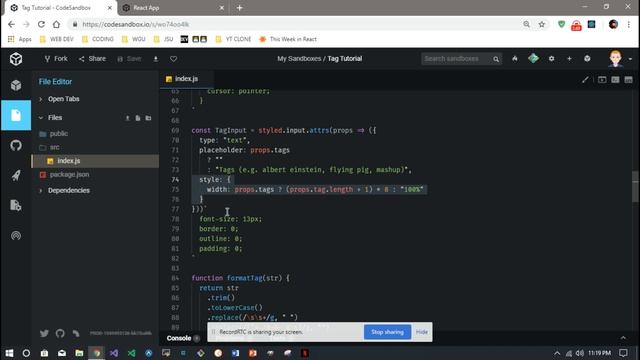Viewport: 640px width, 360px height.
Task: Switch to preview-only view icon
Action: click(x=602, y=80)
